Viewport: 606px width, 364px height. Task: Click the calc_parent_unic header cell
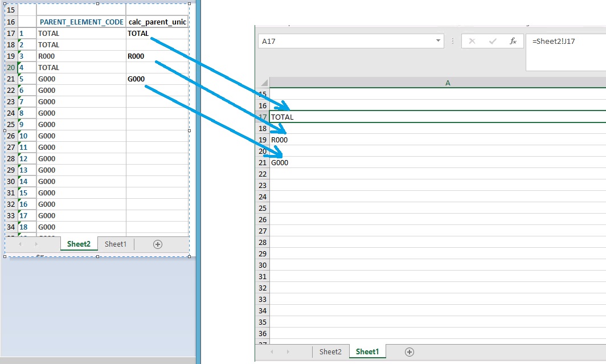(157, 22)
